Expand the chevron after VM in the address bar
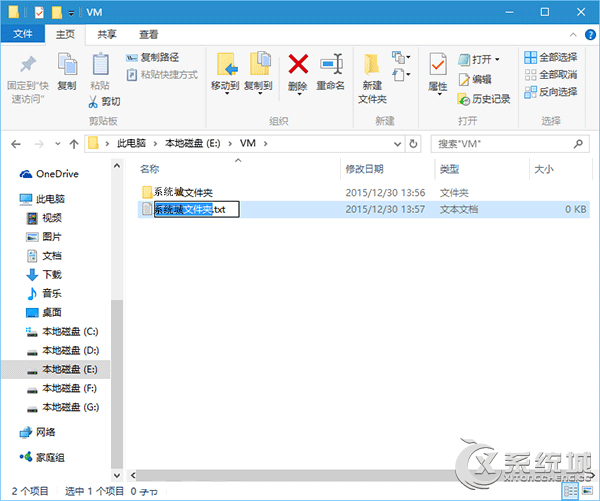Image resolution: width=600 pixels, height=501 pixels. coord(266,144)
